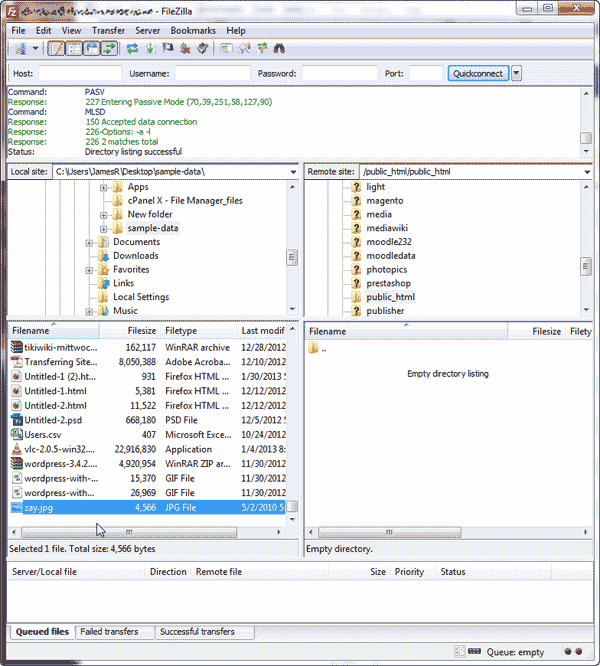
Task: Click the local file list horizontal scrollbar
Action: click(150, 533)
